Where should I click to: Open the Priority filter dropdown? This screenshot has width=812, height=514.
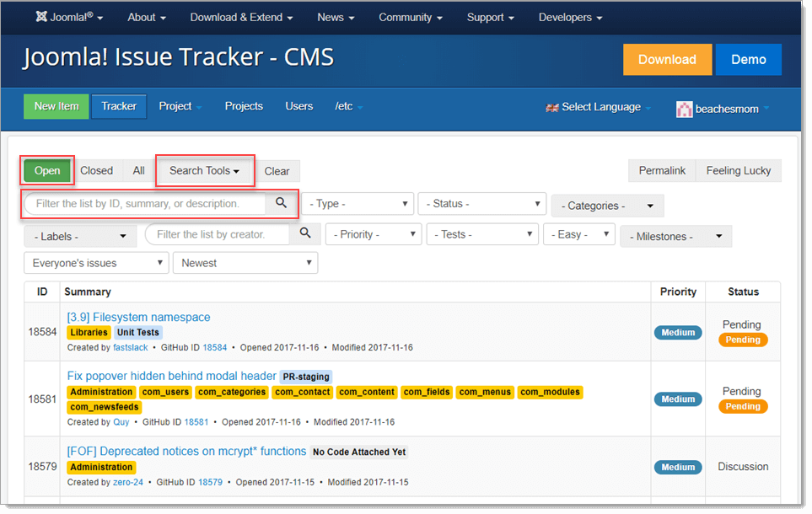[x=374, y=234]
